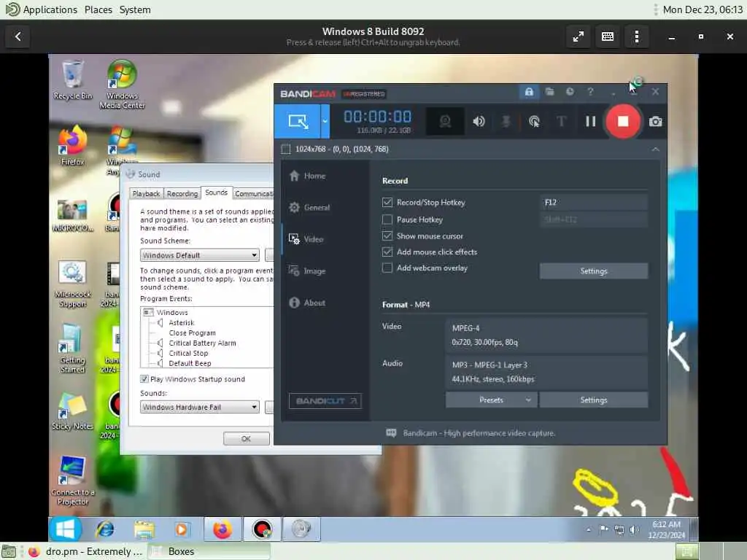This screenshot has height=560, width=747.
Task: Open Internet Explorer from the taskbar
Action: pos(105,529)
